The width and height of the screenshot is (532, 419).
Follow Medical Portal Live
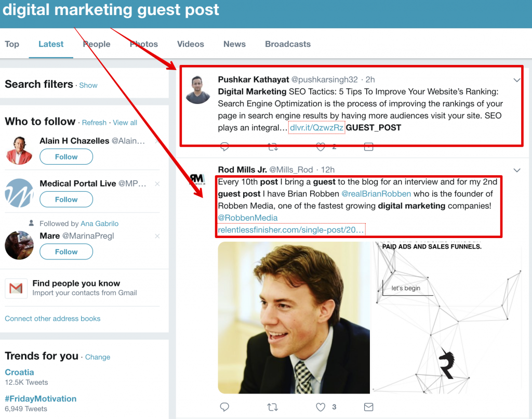[66, 199]
